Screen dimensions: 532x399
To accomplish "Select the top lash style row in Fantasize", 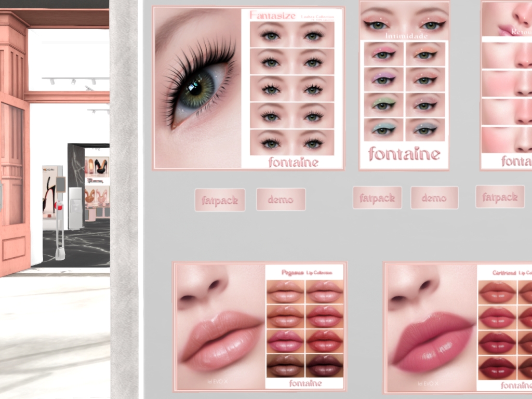I will point(291,35).
